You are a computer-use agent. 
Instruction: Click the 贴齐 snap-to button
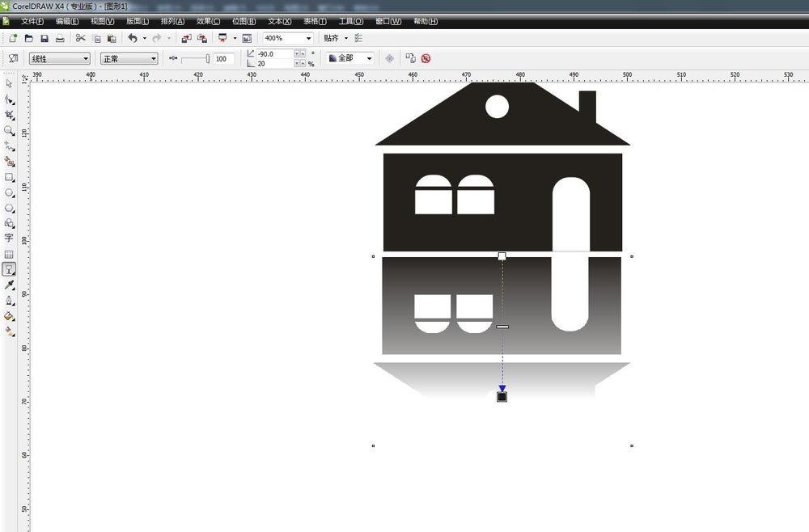point(332,38)
